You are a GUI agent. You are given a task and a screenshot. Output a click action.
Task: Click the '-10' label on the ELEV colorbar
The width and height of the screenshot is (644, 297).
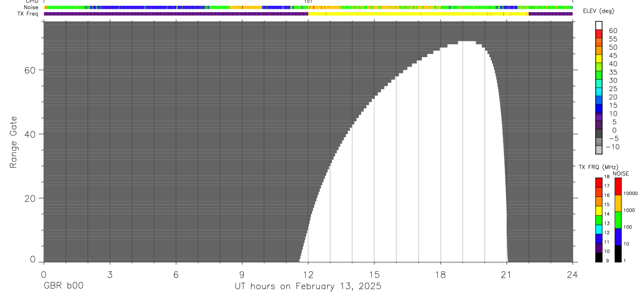pos(611,147)
